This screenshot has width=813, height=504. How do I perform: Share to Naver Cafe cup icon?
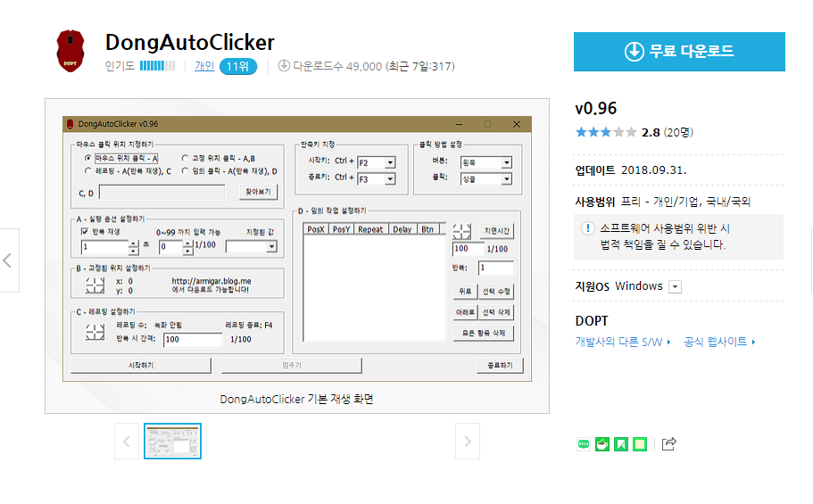[602, 444]
